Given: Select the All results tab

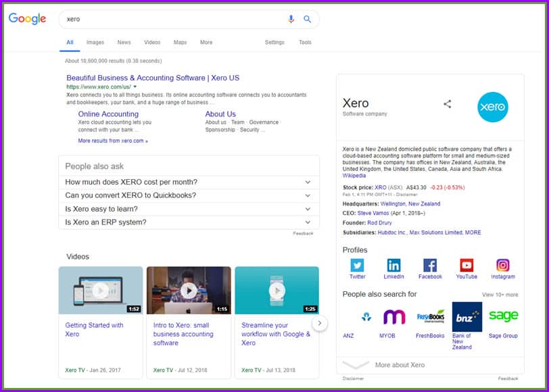Looking at the screenshot, I should point(70,43).
